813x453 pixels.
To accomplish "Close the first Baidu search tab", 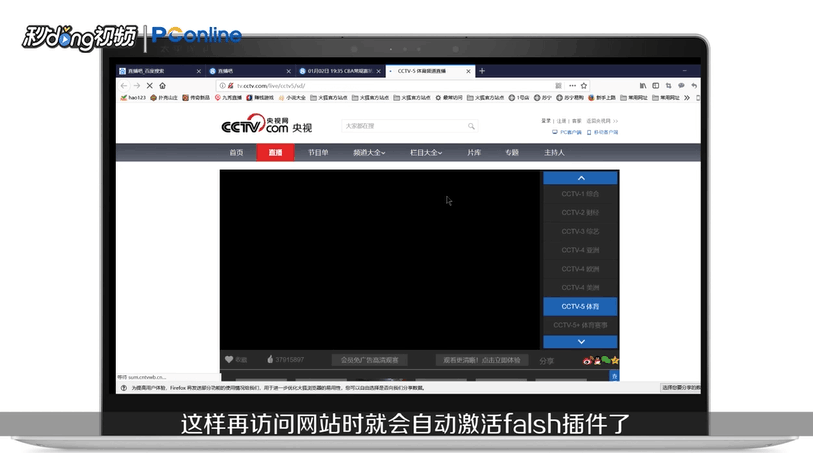I will [x=199, y=71].
